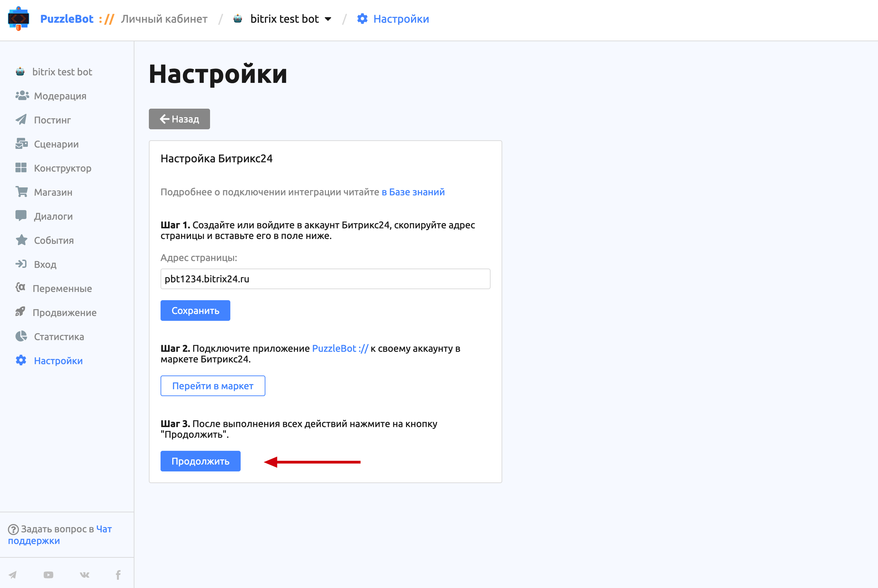
Task: Click the Настройки breadcrumb link
Action: click(x=401, y=19)
